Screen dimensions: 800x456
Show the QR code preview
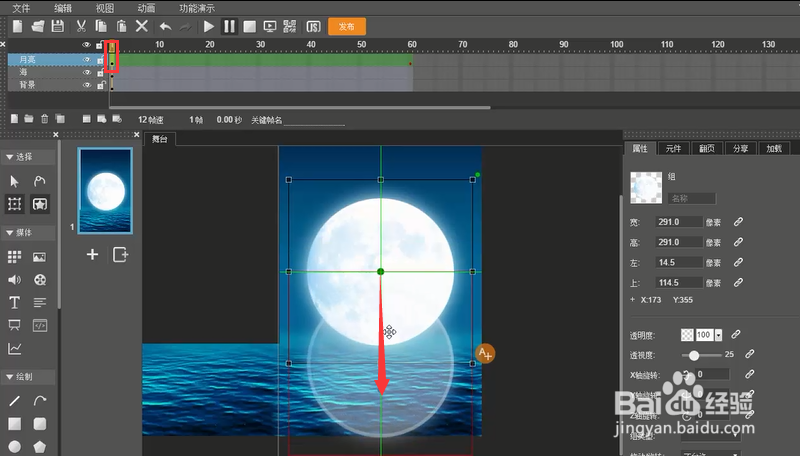(290, 27)
